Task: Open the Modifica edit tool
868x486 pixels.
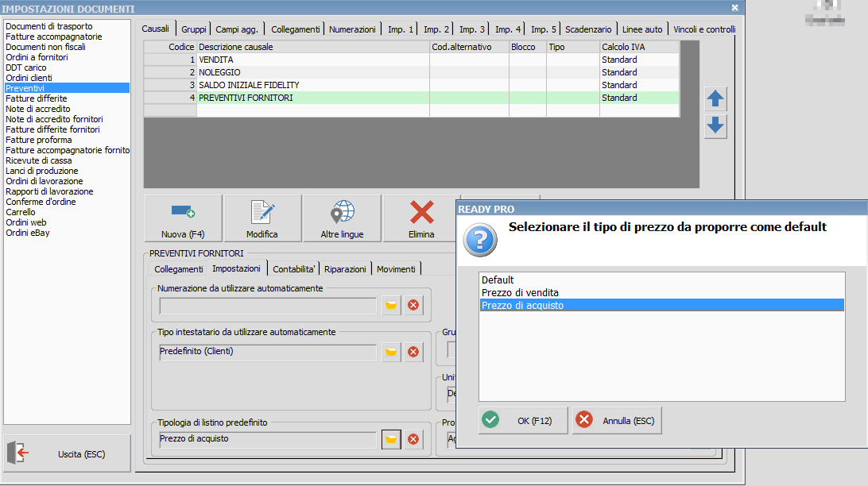Action: (x=262, y=218)
